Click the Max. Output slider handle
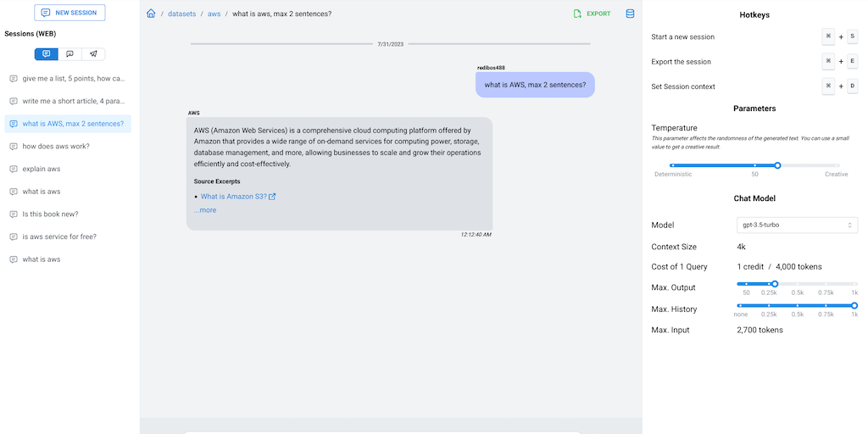The height and width of the screenshot is (434, 868). coord(775,284)
